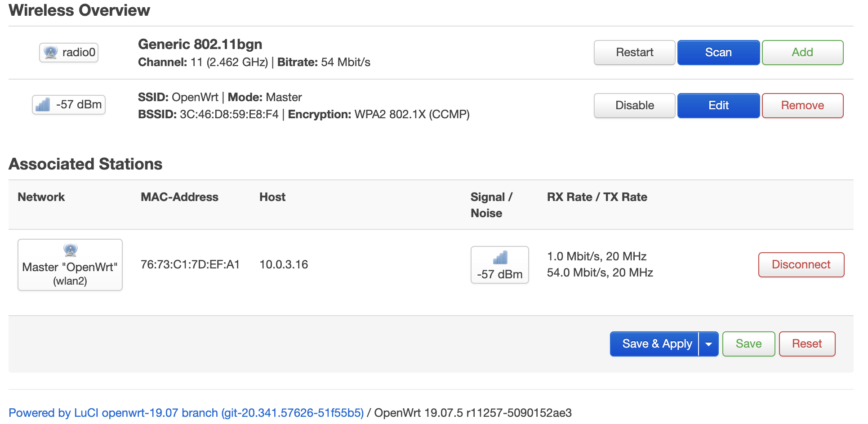The image size is (868, 424).
Task: Click the green Save button
Action: coord(748,344)
